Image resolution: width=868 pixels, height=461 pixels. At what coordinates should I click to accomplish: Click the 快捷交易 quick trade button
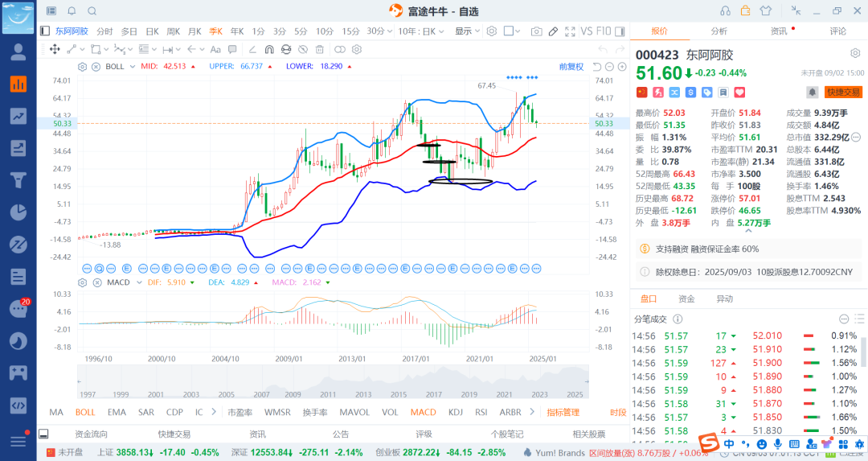(843, 93)
